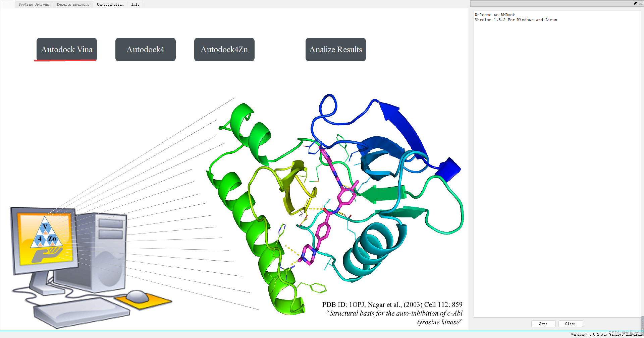Select the Info tab
Viewport: 644px width, 338px height.
coord(135,4)
